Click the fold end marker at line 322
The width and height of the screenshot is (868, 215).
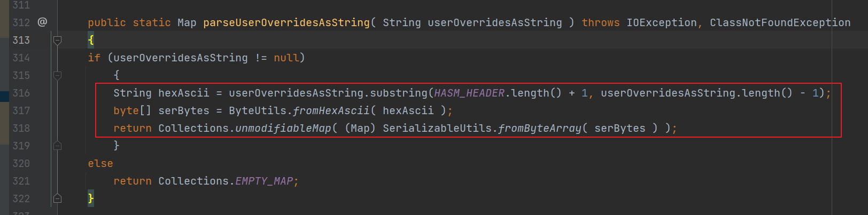(57, 198)
